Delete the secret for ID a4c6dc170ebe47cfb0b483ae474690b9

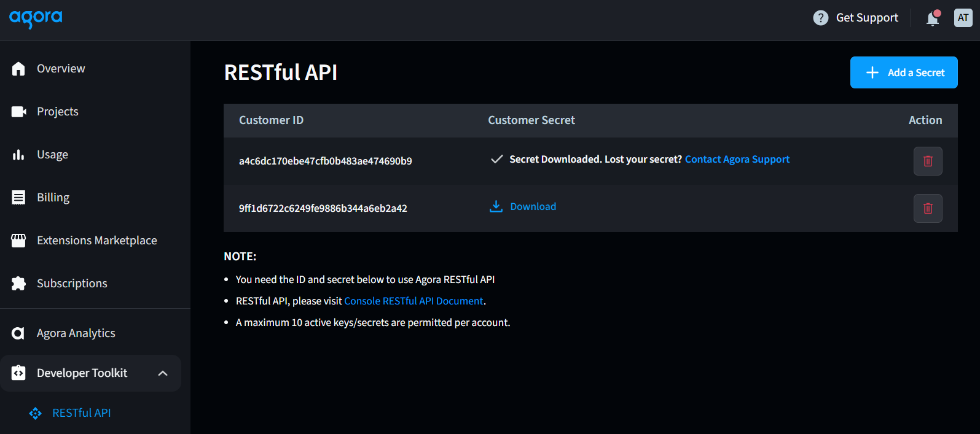tap(928, 161)
